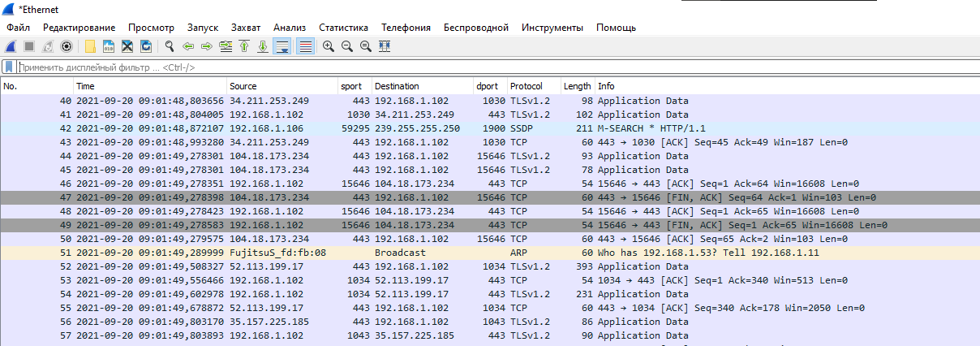Image resolution: width=980 pixels, height=346 pixels.
Task: Sort by the Source column header
Action: (282, 86)
